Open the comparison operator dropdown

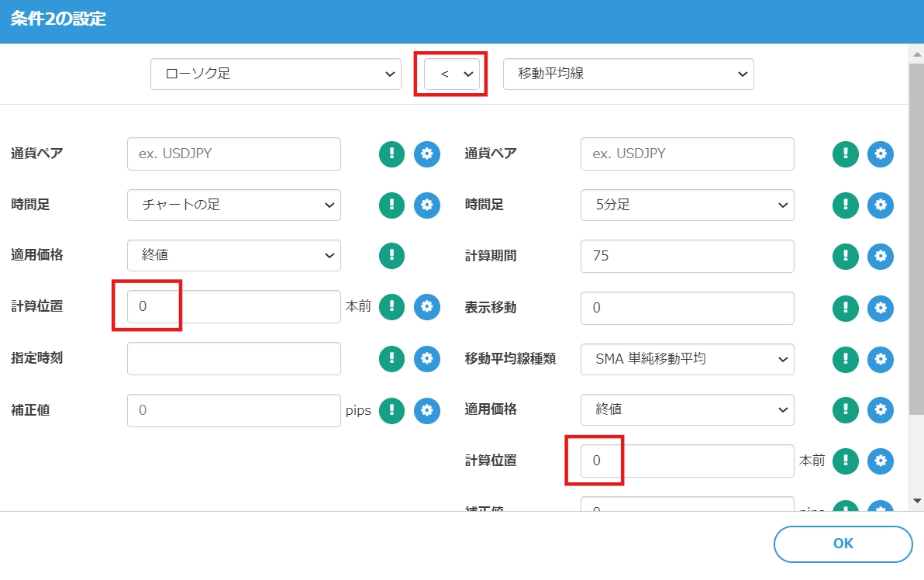point(452,74)
